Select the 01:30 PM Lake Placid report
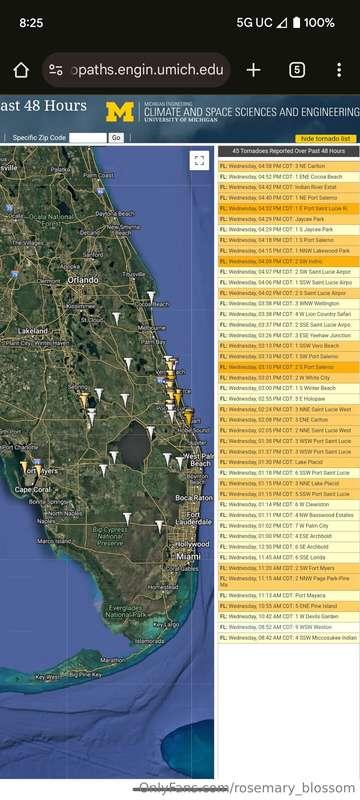This screenshot has width=360, height=800. pos(289,462)
